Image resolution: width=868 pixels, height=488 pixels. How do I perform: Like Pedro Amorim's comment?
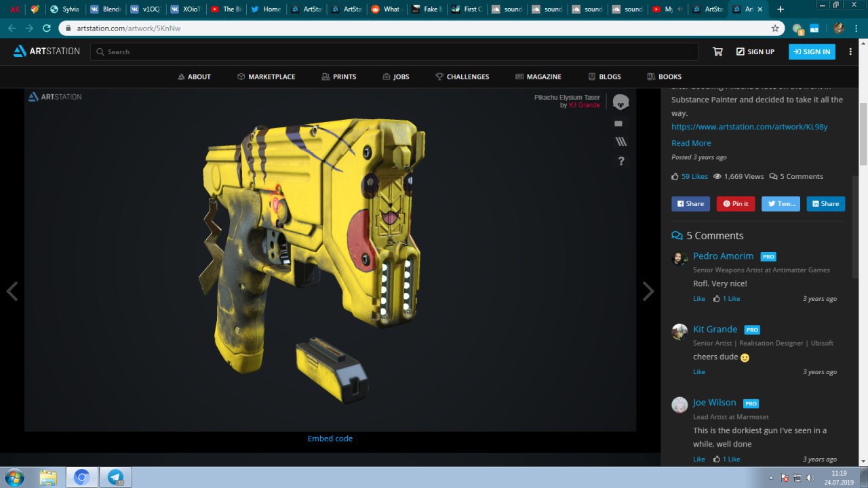point(699,298)
